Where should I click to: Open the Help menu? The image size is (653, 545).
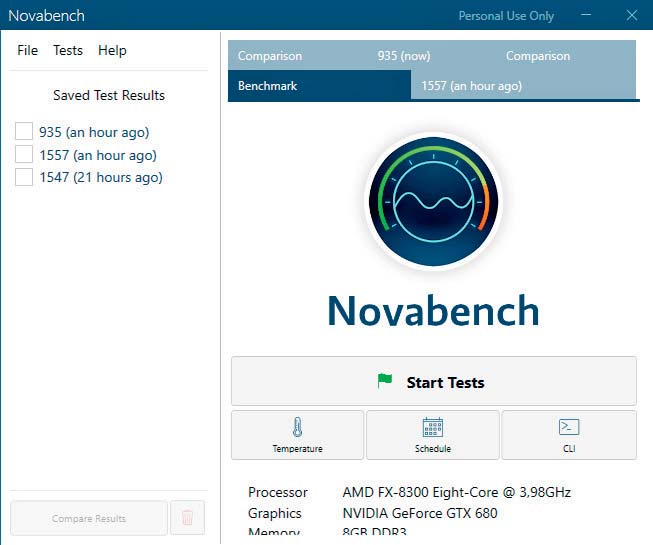point(112,50)
